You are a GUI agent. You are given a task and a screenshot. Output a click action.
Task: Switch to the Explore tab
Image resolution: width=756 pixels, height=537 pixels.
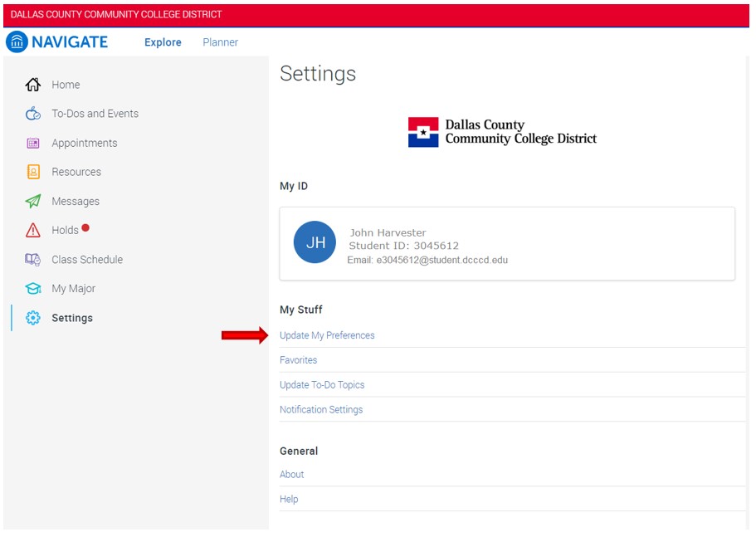[x=162, y=42]
